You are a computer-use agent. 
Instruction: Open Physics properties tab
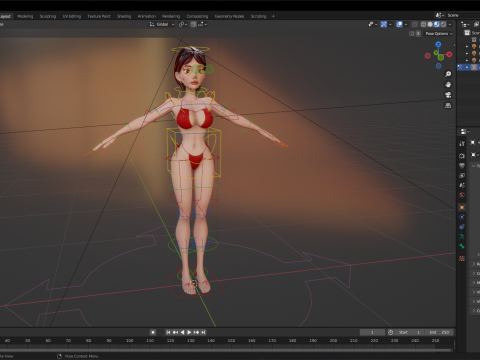coord(462,217)
